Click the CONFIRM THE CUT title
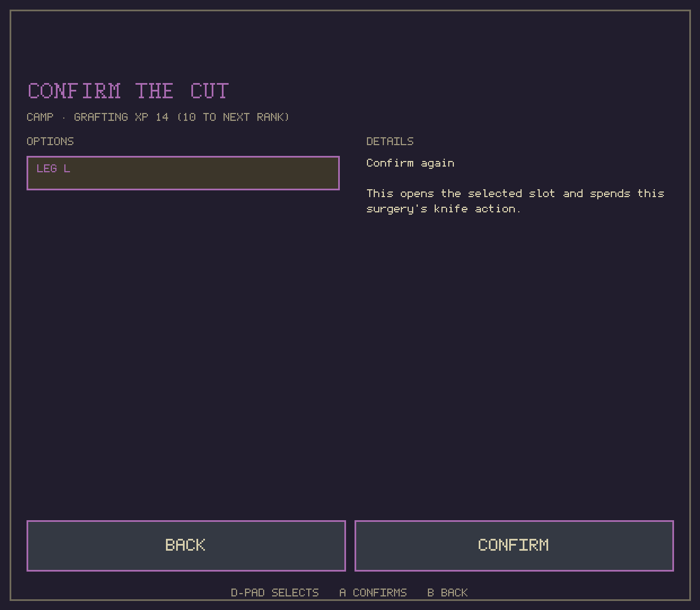The width and height of the screenshot is (700, 610). pos(128,91)
